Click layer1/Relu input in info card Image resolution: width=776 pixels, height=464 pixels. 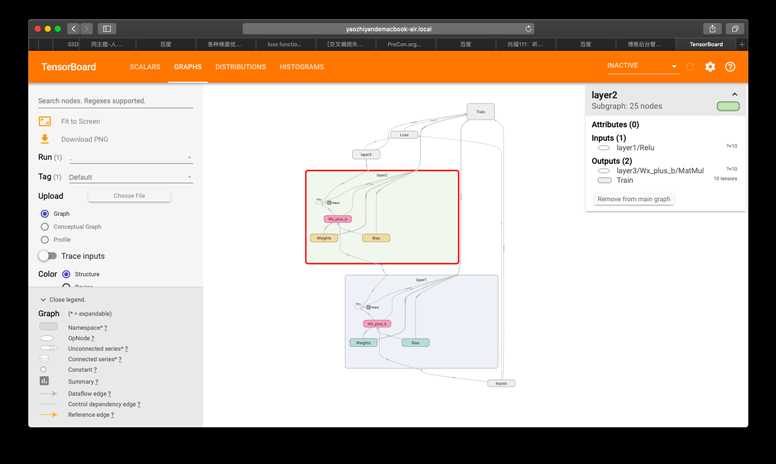(635, 147)
